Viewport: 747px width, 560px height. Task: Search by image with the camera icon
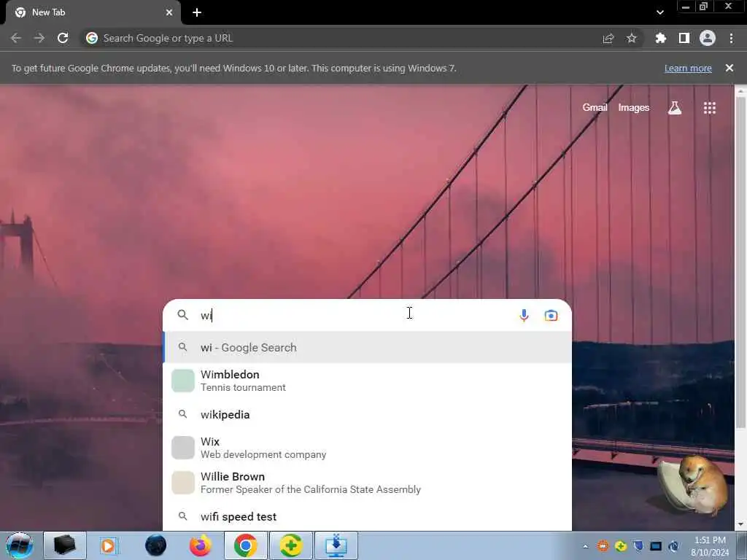pos(551,315)
